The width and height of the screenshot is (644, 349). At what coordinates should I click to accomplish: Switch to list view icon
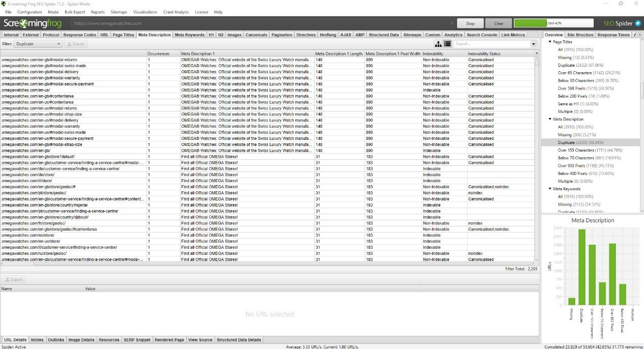447,44
